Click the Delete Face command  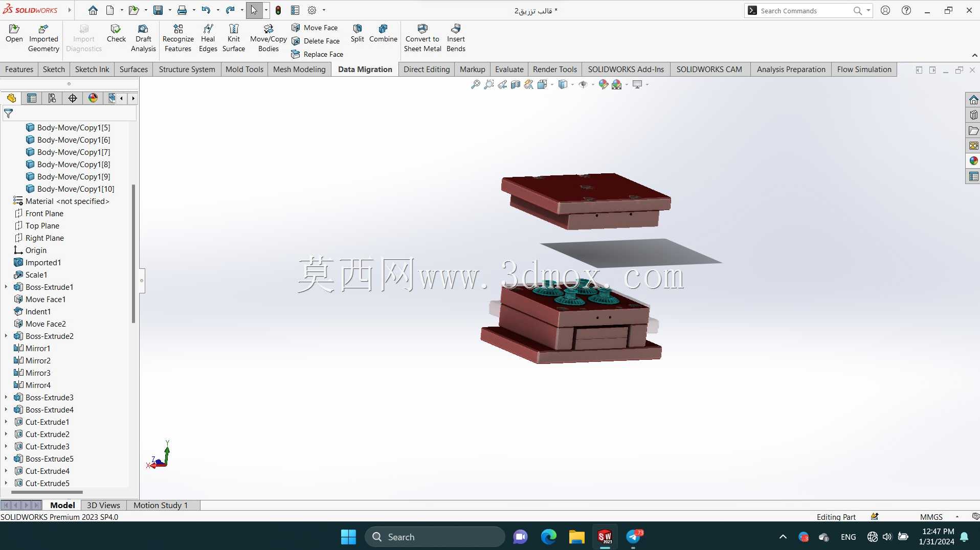click(316, 41)
